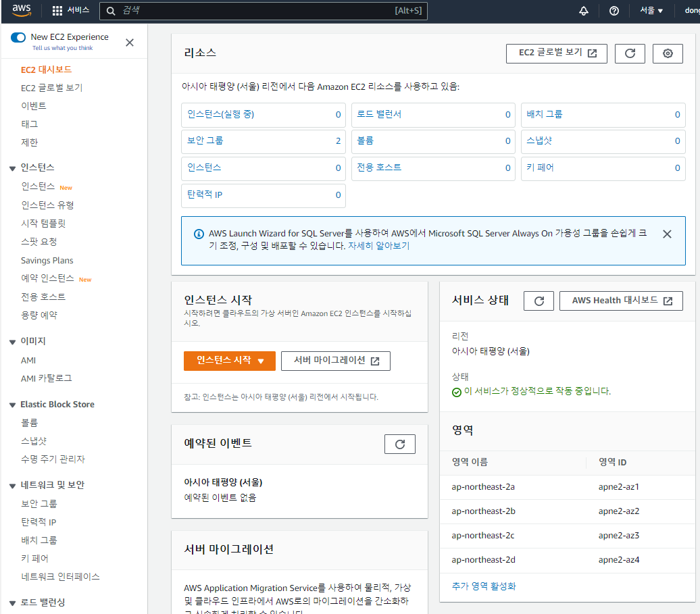Collapse the 로드 밸런싱 section
Image resolution: width=700 pixels, height=614 pixels.
(12, 603)
